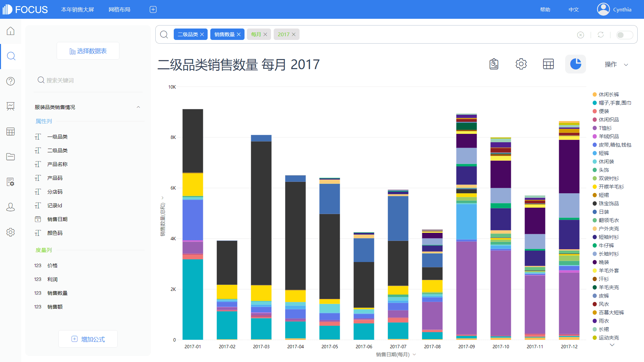Toggle T恤衫 legend series
644x362 pixels.
(x=602, y=128)
